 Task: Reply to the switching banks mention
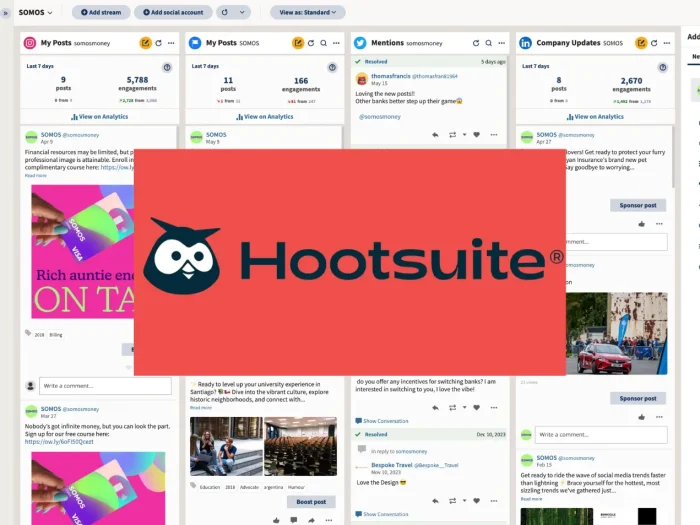click(435, 408)
